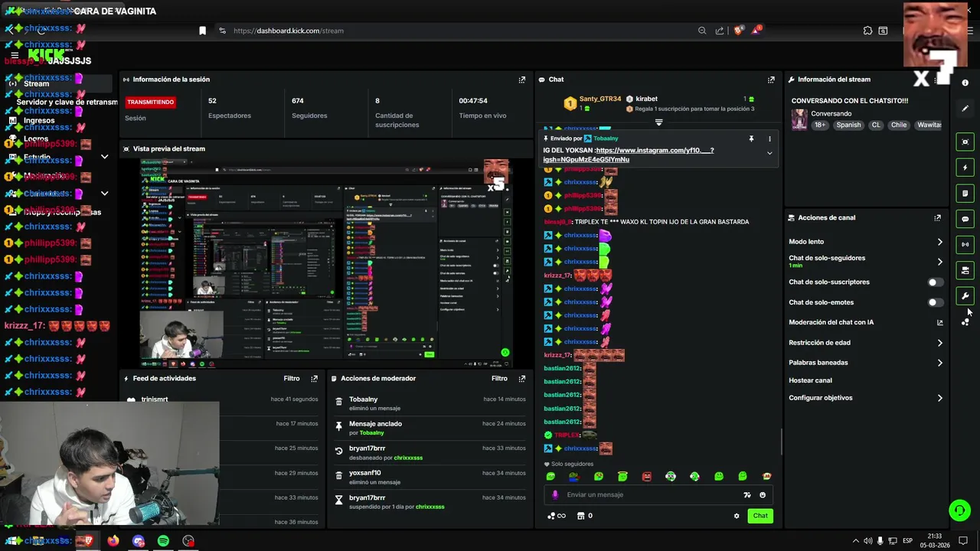980x551 pixels.
Task: Pop out the Feed de actividades panel
Action: 314,379
